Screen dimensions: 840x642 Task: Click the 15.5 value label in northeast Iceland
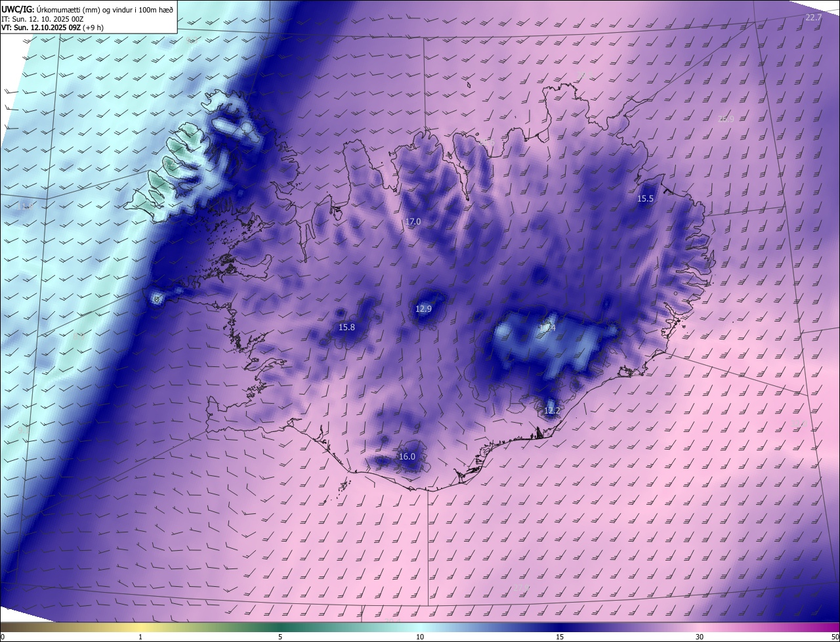pyautogui.click(x=645, y=198)
